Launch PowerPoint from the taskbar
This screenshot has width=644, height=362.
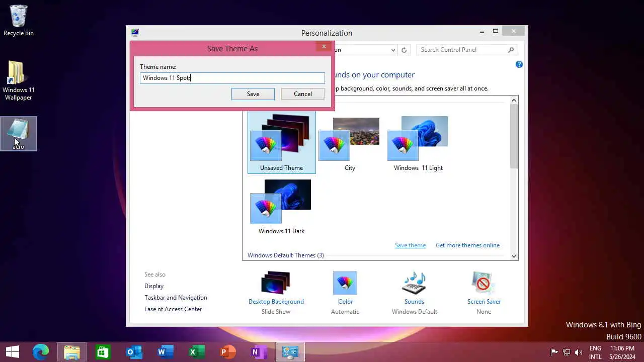point(227,352)
